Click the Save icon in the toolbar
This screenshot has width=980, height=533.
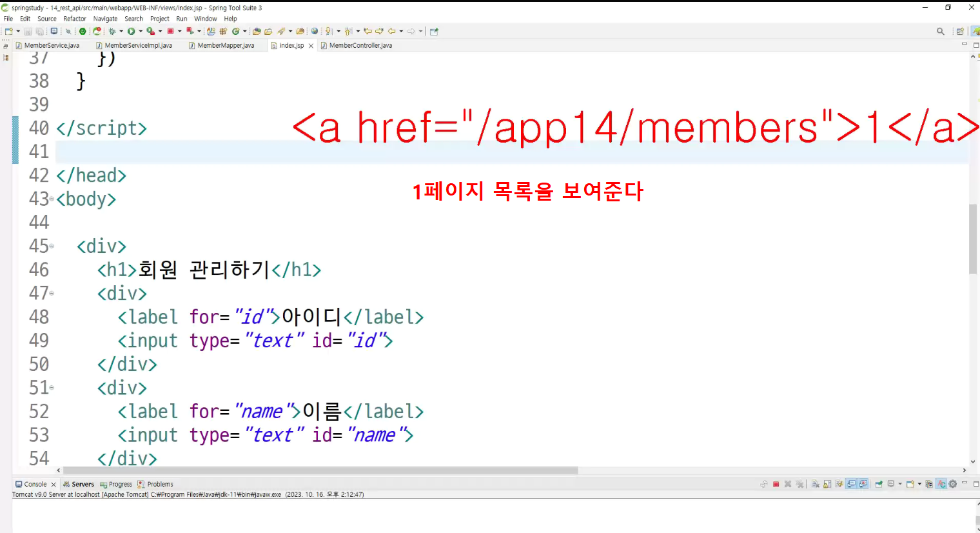pyautogui.click(x=28, y=31)
